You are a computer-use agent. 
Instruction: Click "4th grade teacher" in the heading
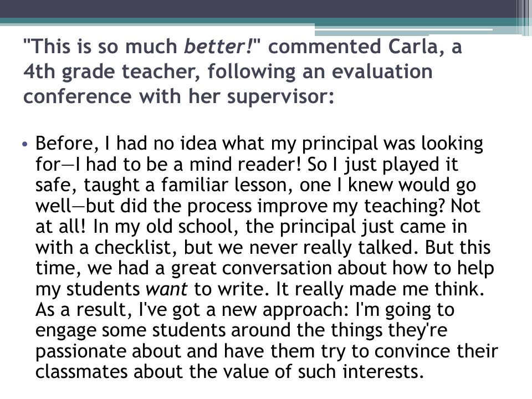111,71
